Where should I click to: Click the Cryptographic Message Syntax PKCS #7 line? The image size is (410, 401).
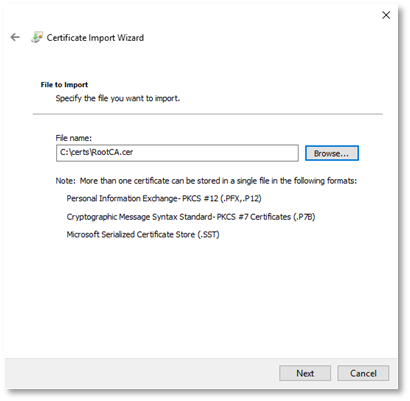pyautogui.click(x=191, y=217)
